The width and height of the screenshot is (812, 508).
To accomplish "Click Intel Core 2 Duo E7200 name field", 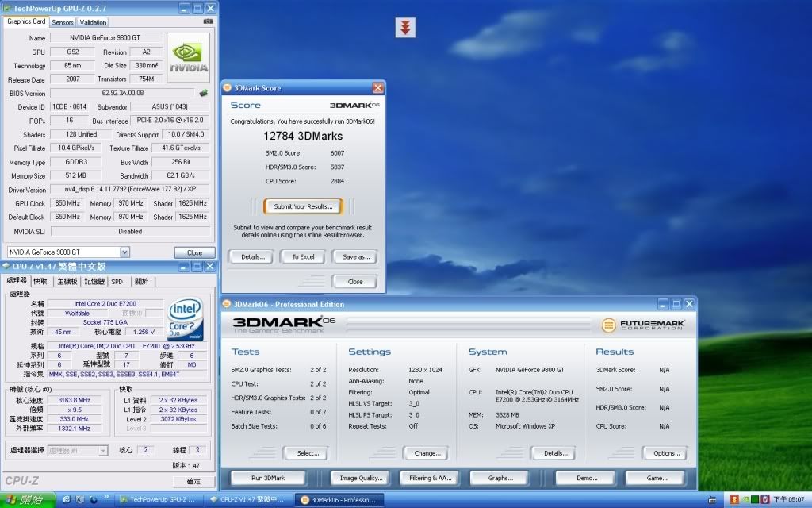I will (105, 304).
